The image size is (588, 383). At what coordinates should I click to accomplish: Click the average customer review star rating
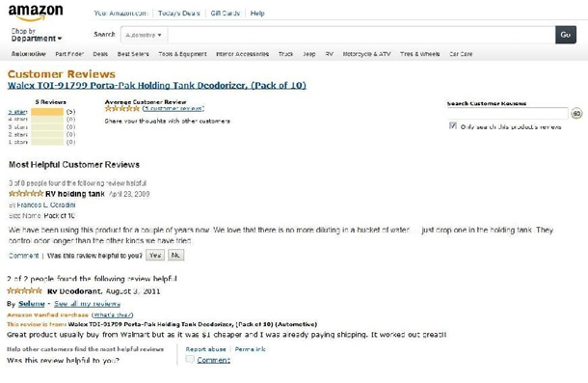tap(122, 108)
